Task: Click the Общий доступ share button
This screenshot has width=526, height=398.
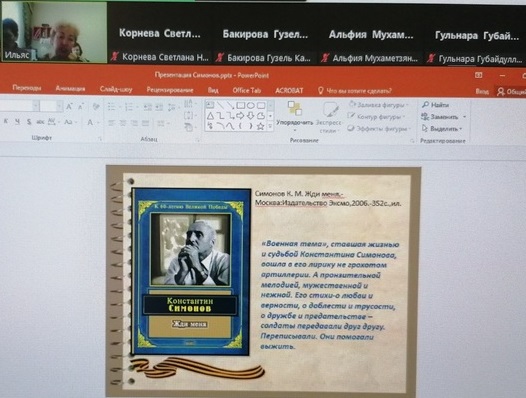Action: (512, 92)
